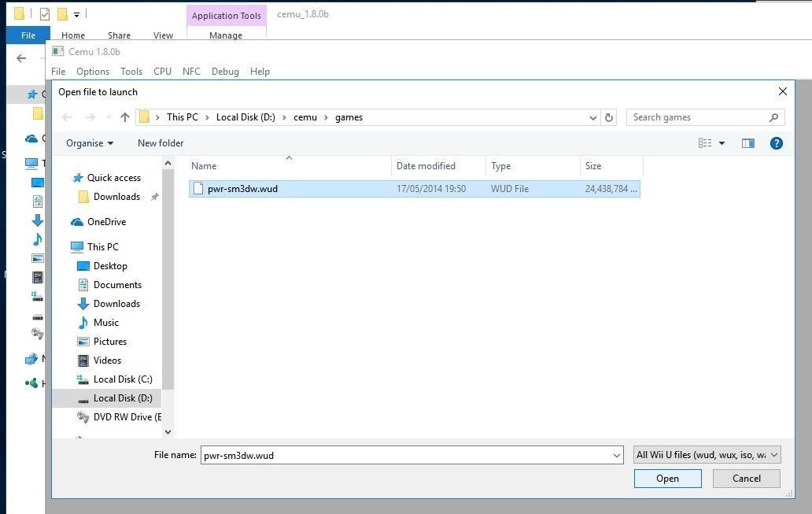
Task: Open Cemu's CPU menu
Action: 163,72
